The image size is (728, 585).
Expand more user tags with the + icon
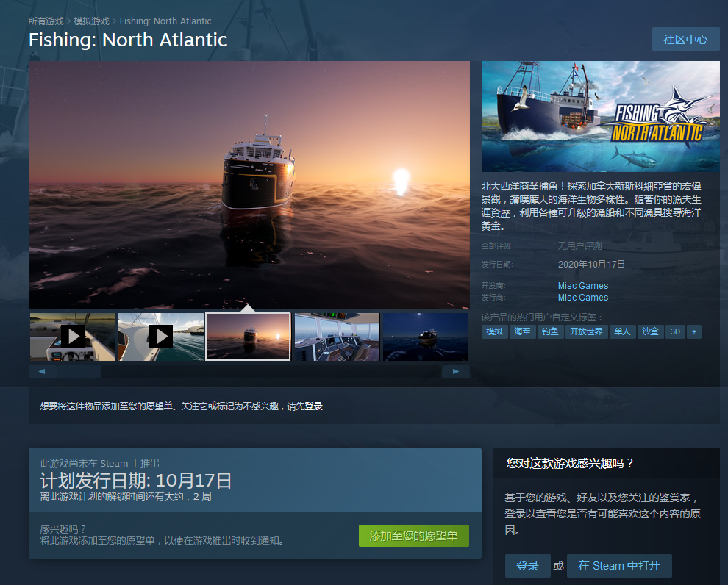pyautogui.click(x=693, y=331)
